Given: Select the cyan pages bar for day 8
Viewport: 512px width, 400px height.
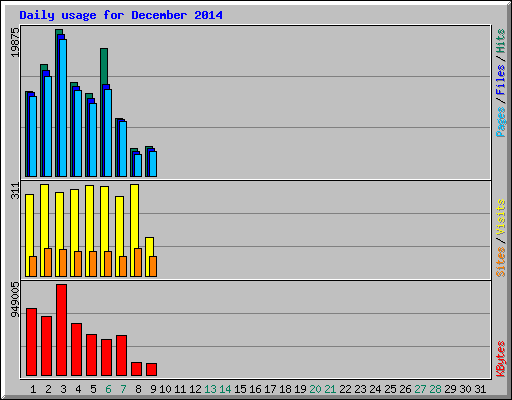Looking at the screenshot, I should [x=138, y=165].
